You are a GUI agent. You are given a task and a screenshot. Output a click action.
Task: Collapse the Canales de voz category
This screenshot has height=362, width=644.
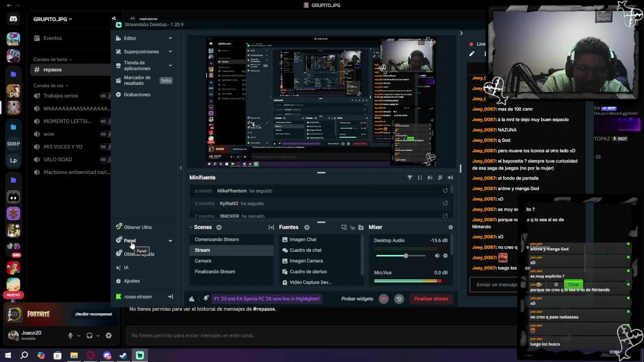coord(51,85)
